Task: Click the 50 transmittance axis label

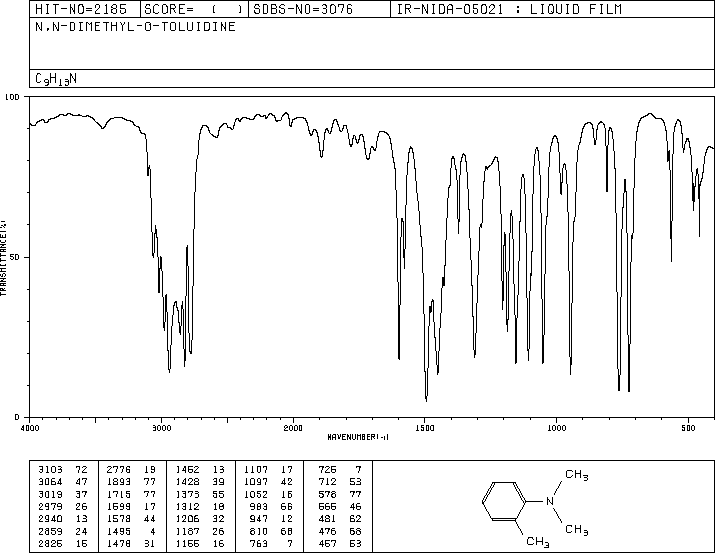Action: (x=14, y=257)
